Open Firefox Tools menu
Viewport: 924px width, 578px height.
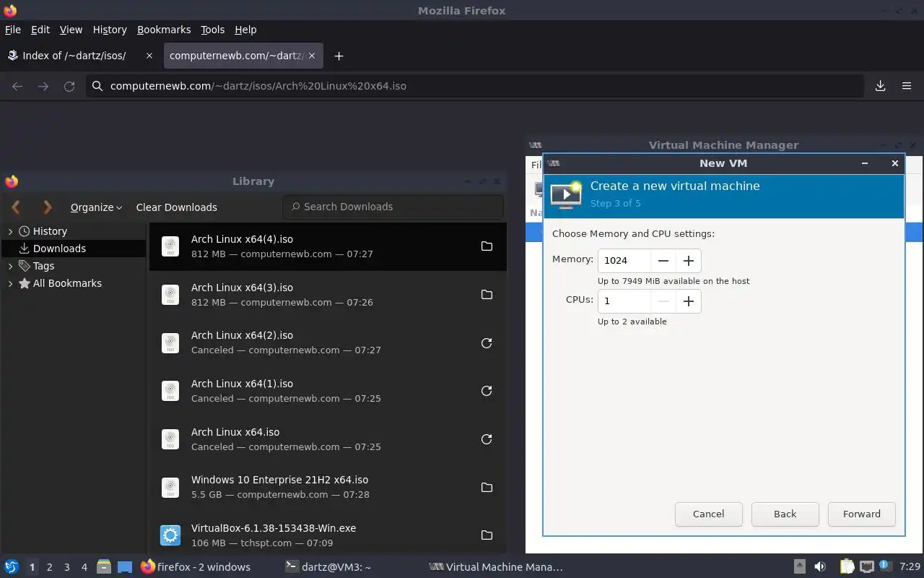coord(212,30)
